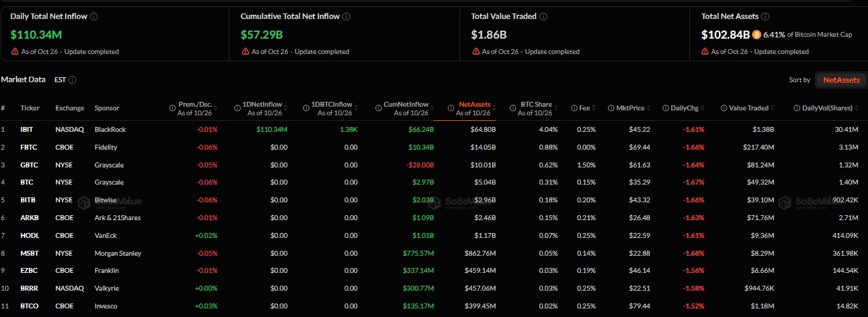Click the sort arrows beside DailyChg
Viewport: 868px width, 317px height.
pyautogui.click(x=703, y=108)
